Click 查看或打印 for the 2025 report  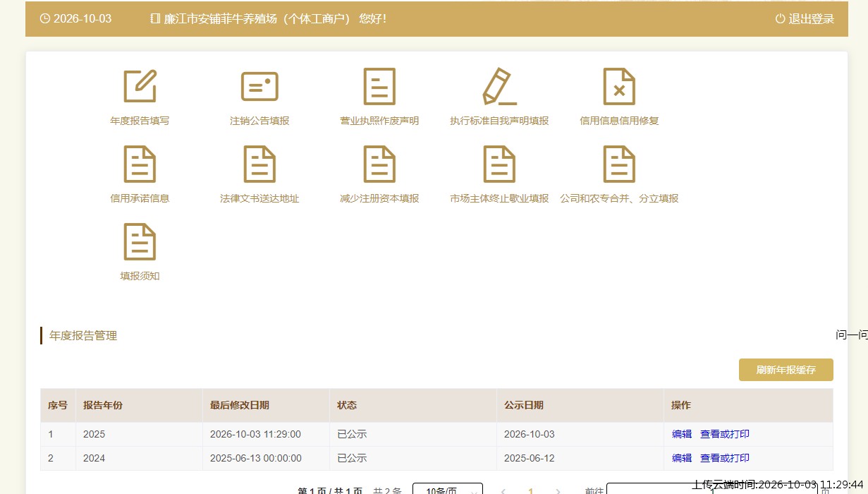coord(725,434)
